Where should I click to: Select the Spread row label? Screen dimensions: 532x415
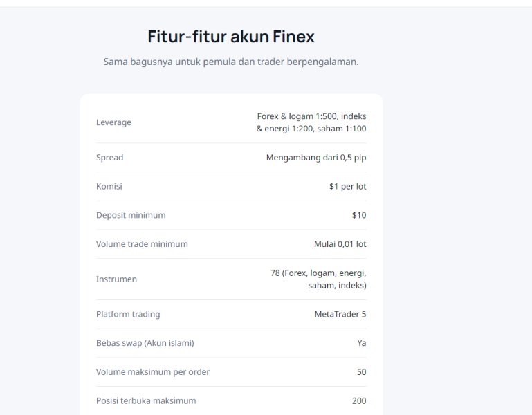[x=109, y=158]
